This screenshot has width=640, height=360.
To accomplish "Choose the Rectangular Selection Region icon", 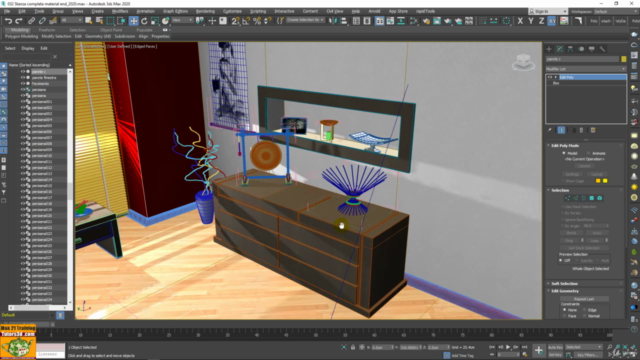I will click(x=110, y=20).
